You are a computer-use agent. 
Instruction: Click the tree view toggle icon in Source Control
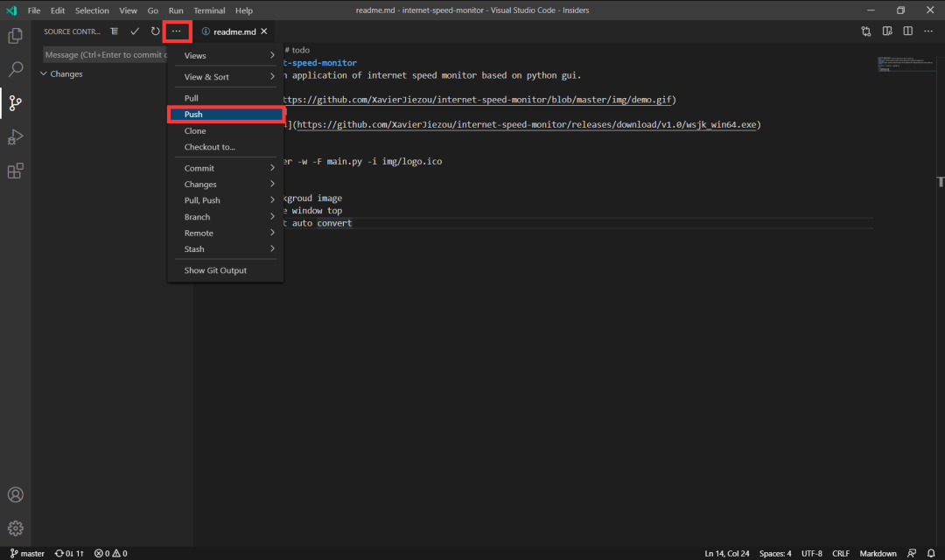[x=115, y=31]
